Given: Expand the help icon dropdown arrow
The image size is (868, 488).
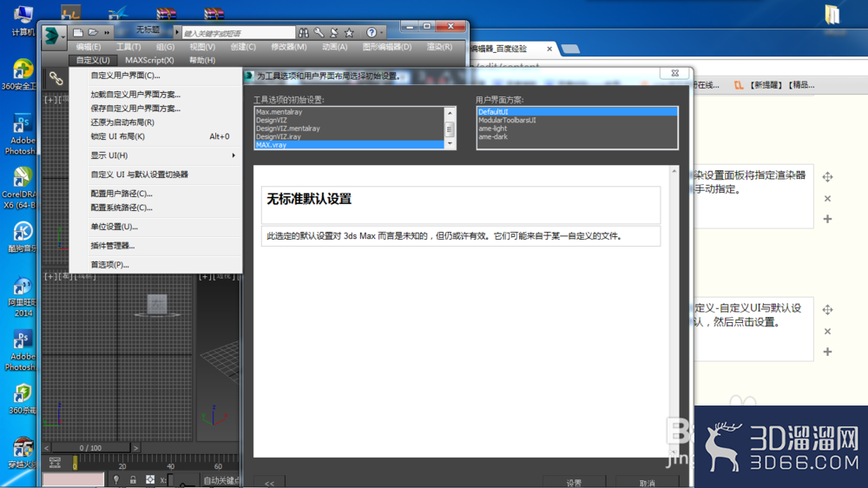Looking at the screenshot, I should (381, 33).
